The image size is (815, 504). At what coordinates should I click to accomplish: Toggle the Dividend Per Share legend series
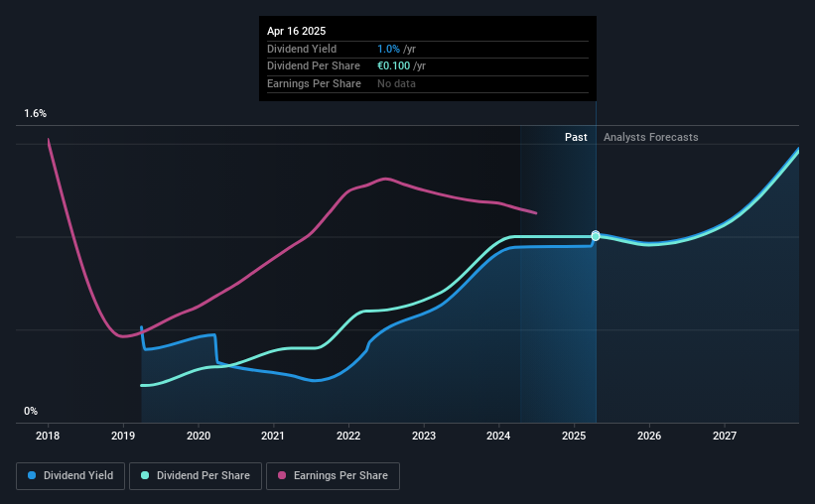click(x=196, y=476)
